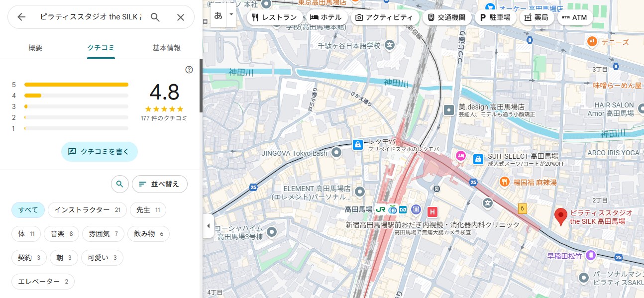Click the レクモバ shop marker icon
644x298 pixels.
click(357, 145)
